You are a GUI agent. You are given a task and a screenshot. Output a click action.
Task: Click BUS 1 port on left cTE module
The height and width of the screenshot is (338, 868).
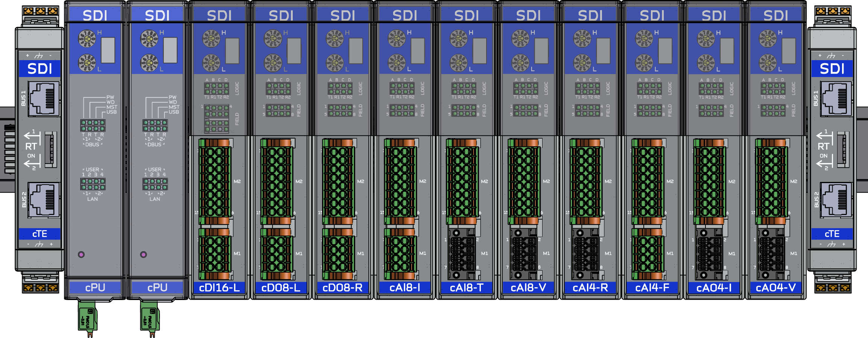click(44, 99)
